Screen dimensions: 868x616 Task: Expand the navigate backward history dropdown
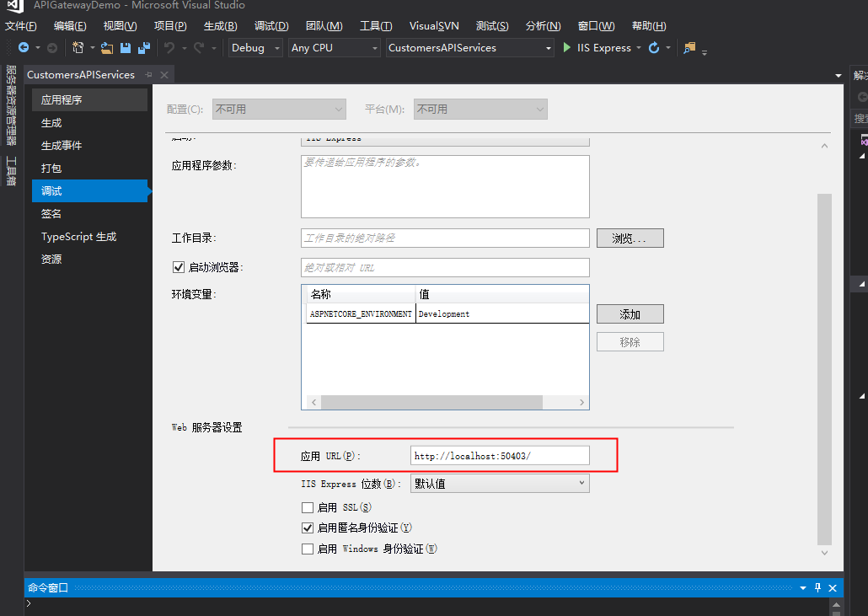pyautogui.click(x=38, y=47)
